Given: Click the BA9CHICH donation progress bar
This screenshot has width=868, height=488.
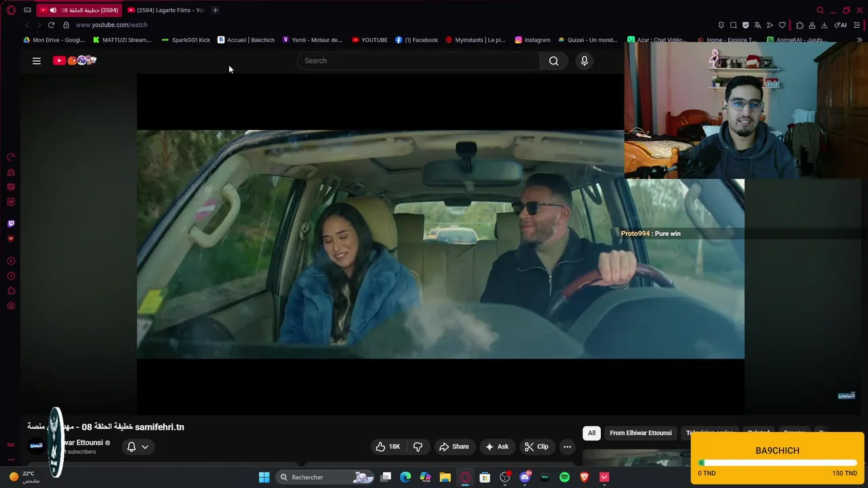Looking at the screenshot, I should 777,463.
